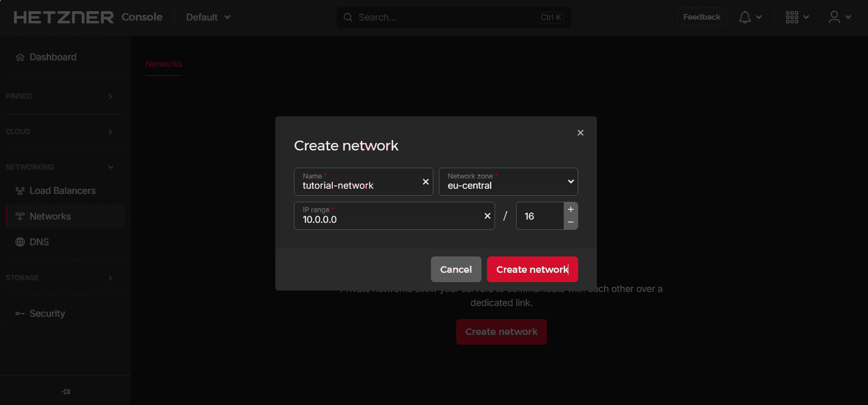
Task: Increase subnet mask with plus stepper
Action: click(x=571, y=209)
